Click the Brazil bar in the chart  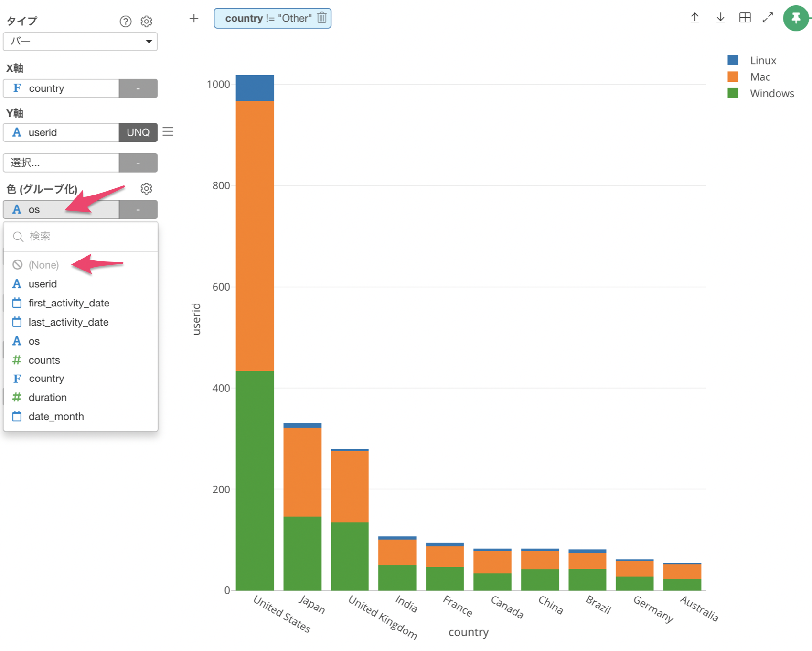(x=588, y=570)
